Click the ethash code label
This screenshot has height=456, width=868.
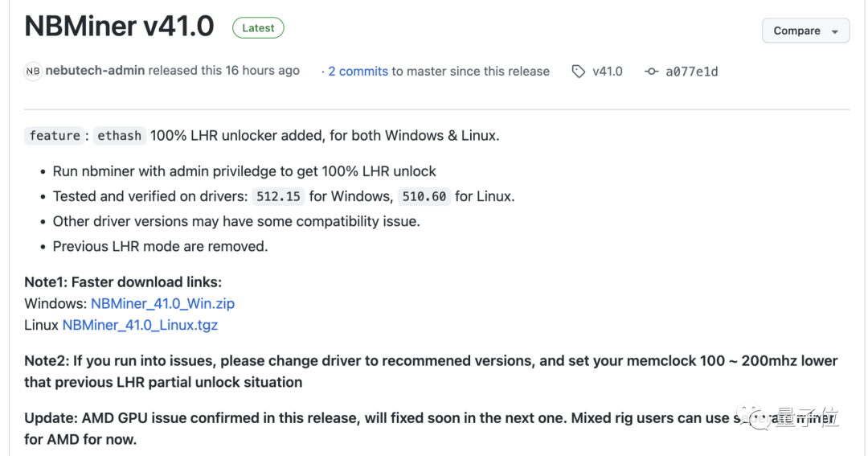pyautogui.click(x=119, y=136)
